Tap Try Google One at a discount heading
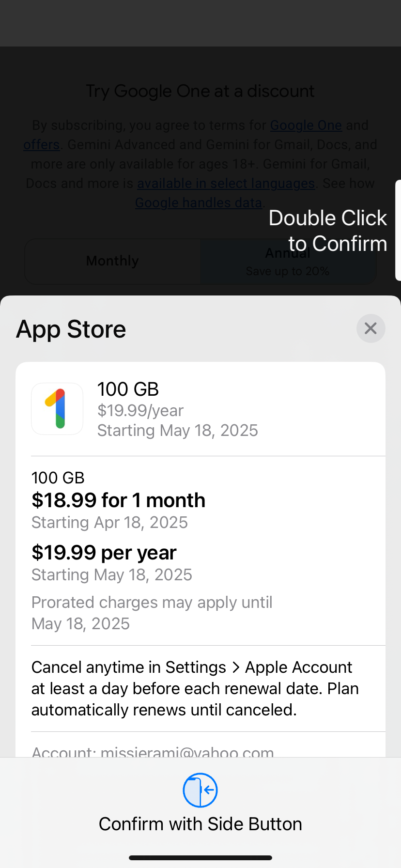401x868 pixels. point(200,91)
